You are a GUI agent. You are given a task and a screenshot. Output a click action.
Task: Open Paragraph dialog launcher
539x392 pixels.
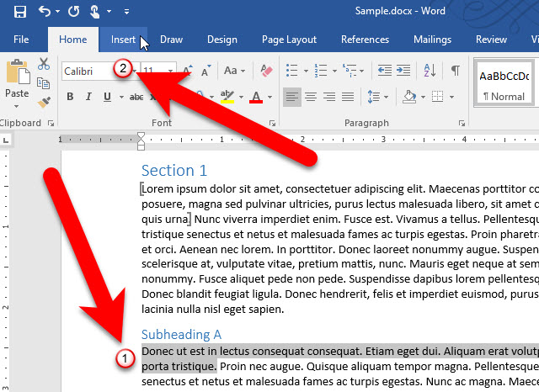tap(462, 123)
